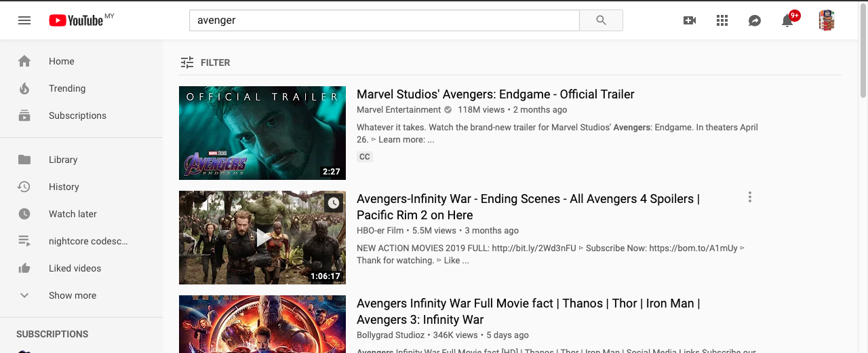
Task: Click the magnifier search button
Action: click(x=601, y=20)
